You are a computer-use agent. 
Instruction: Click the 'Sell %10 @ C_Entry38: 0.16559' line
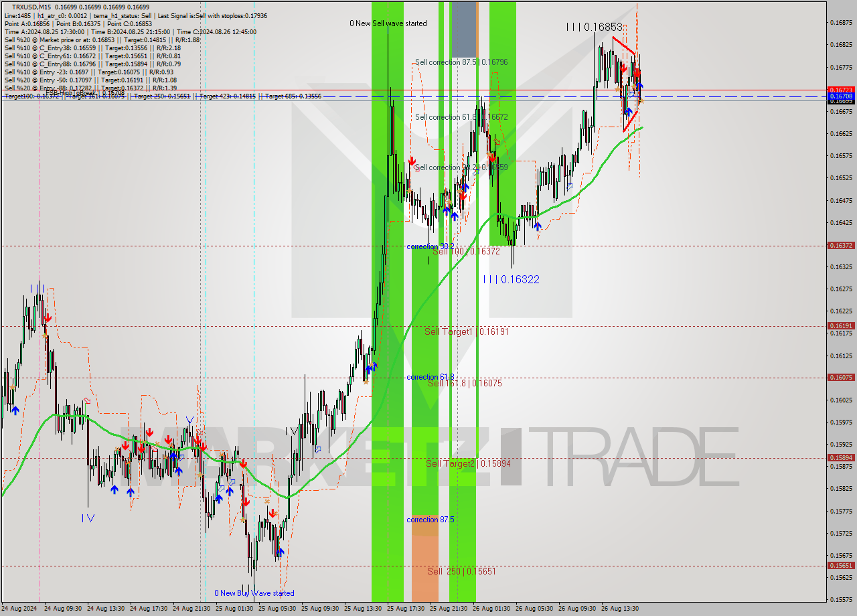point(92,48)
